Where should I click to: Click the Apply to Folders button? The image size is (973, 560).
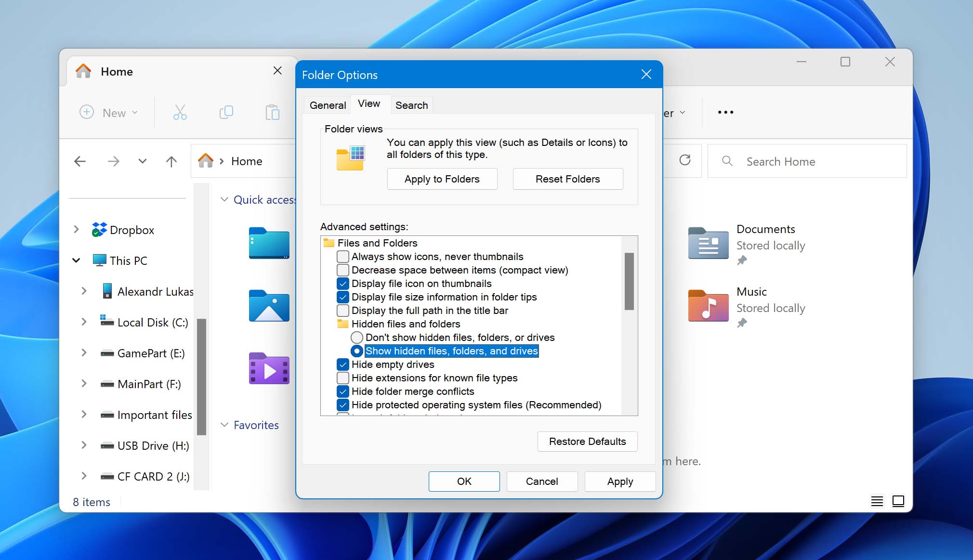click(441, 179)
